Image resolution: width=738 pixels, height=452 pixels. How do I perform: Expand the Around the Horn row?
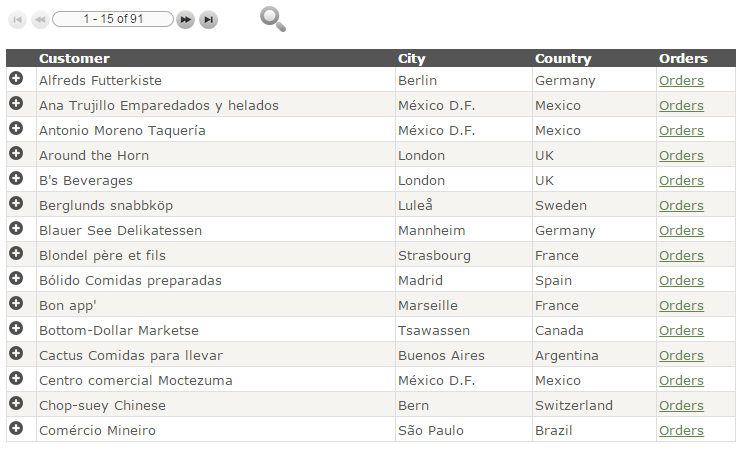click(x=16, y=153)
